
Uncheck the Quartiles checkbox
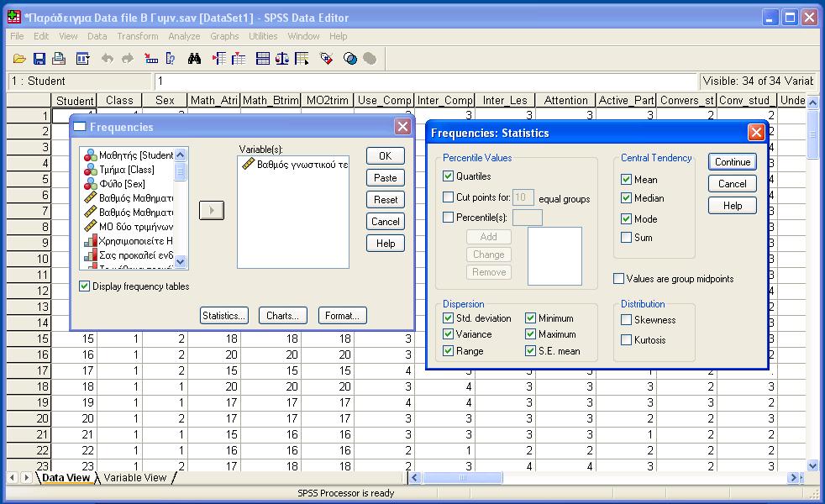click(x=449, y=176)
